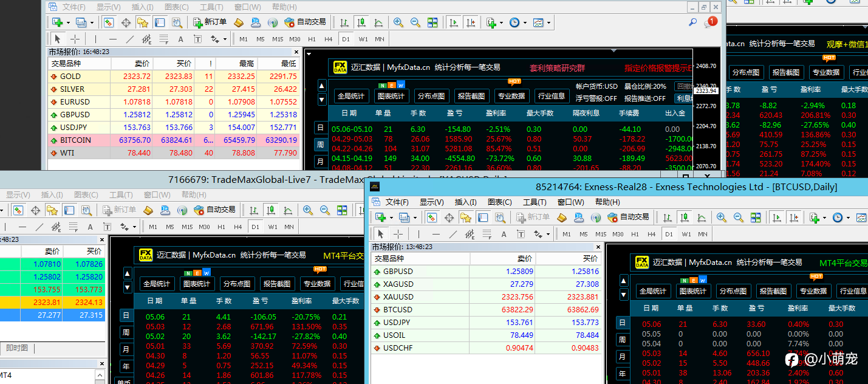Select 周 period tab in top chart panel

pos(321,145)
